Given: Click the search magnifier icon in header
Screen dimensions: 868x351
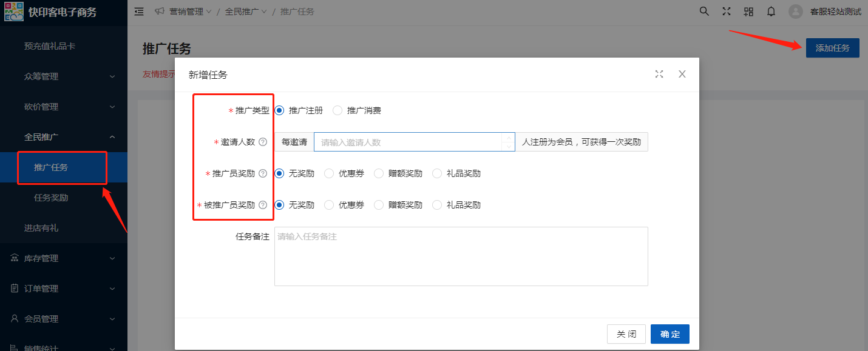Looking at the screenshot, I should coord(704,12).
